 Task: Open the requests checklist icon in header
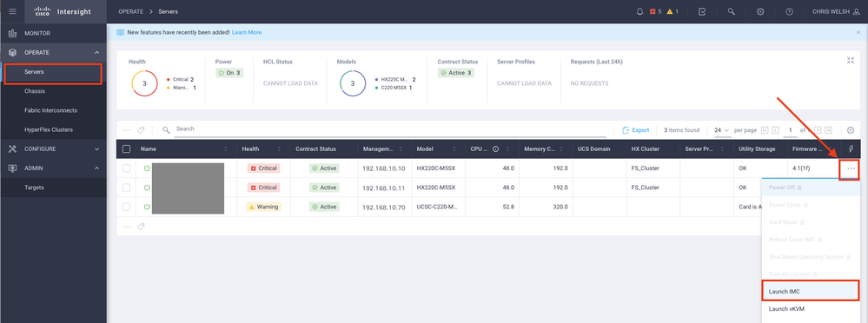pos(702,11)
